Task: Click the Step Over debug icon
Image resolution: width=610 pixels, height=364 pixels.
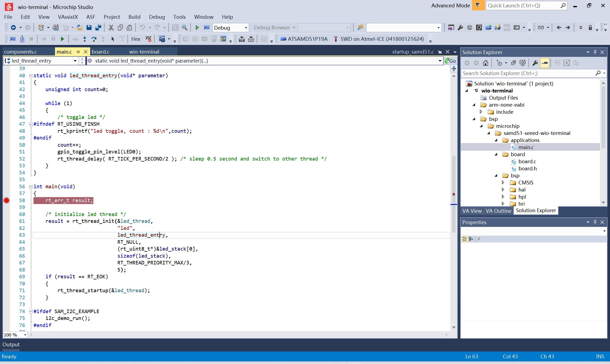Action: (x=94, y=39)
